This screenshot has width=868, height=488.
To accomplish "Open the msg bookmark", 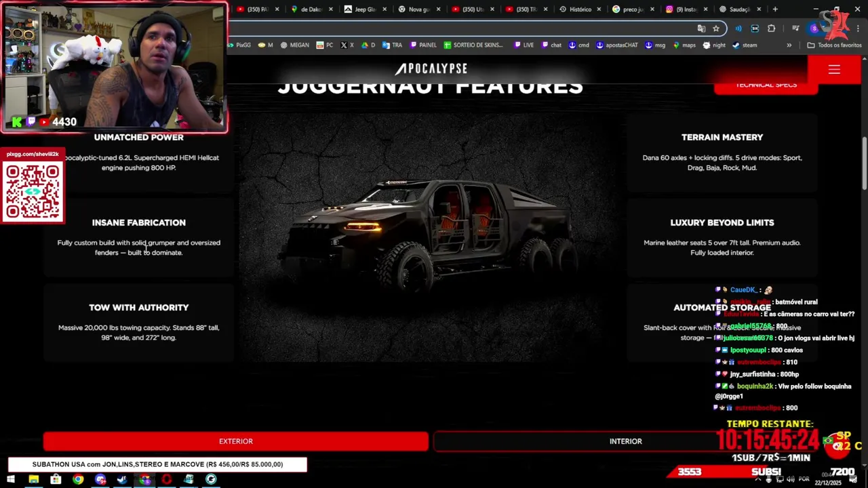I will click(x=654, y=45).
